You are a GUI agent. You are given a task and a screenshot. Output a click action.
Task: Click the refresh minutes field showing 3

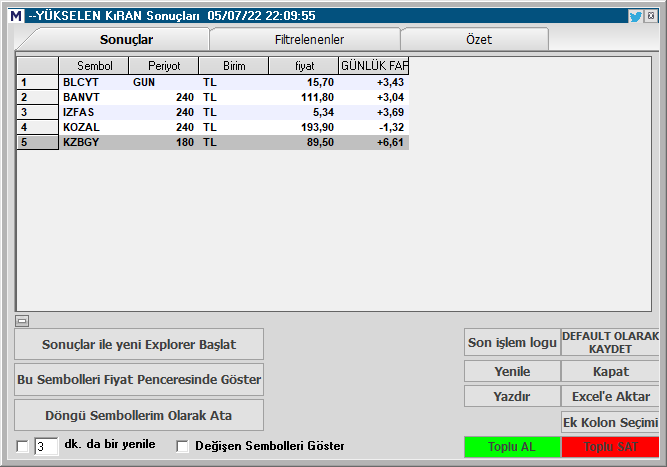pos(46,446)
